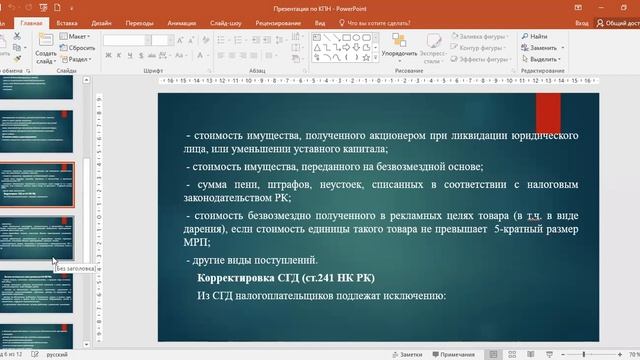The image size is (640, 360).
Task: Open the font size combo box
Action: [162, 40]
